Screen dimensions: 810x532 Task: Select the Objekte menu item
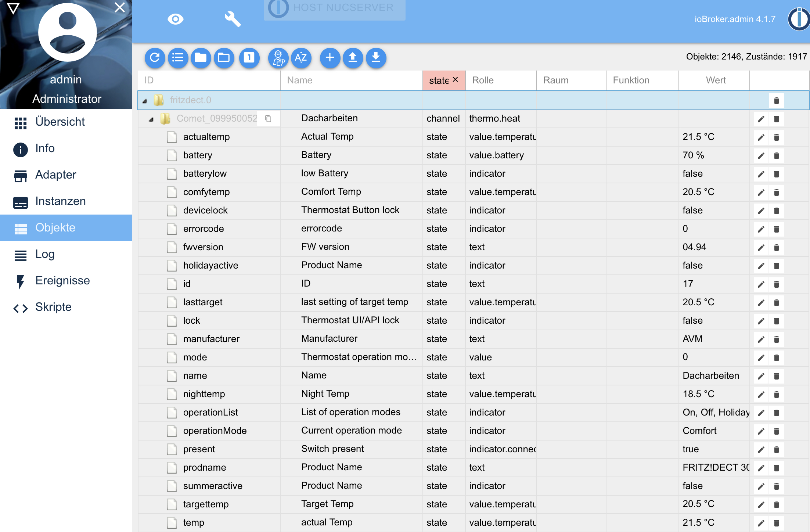click(66, 228)
